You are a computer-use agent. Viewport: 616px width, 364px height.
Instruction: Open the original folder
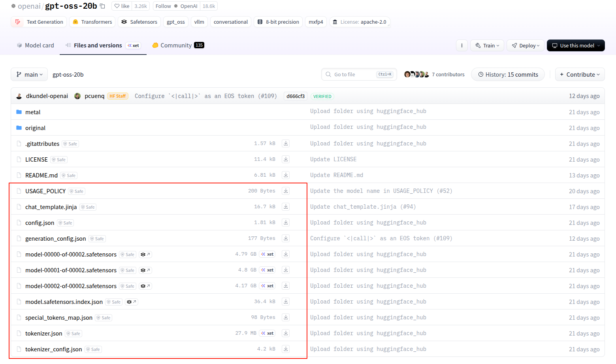(35, 128)
